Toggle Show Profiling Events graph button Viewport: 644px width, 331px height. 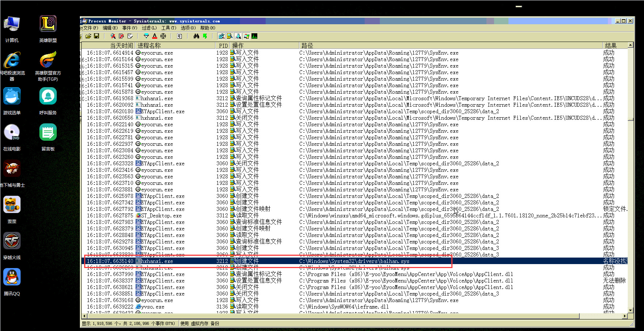click(255, 36)
